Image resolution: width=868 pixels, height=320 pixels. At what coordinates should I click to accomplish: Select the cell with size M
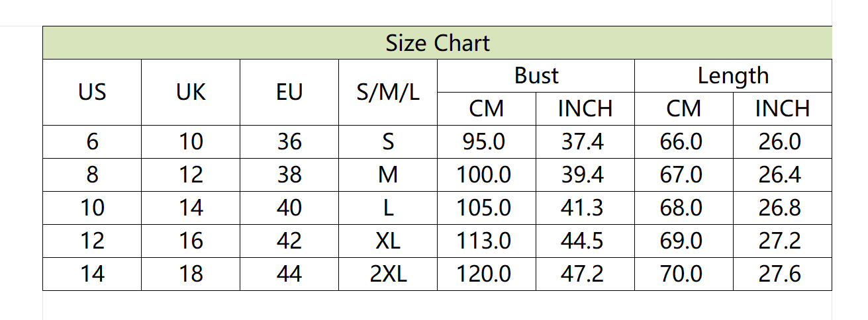click(388, 175)
